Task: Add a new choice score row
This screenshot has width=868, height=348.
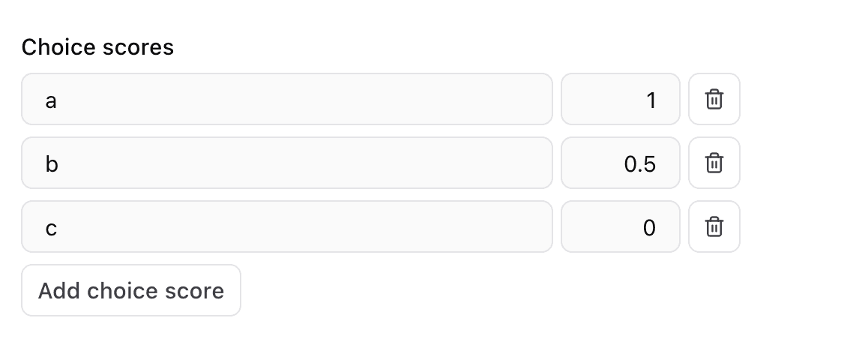Action: click(131, 290)
